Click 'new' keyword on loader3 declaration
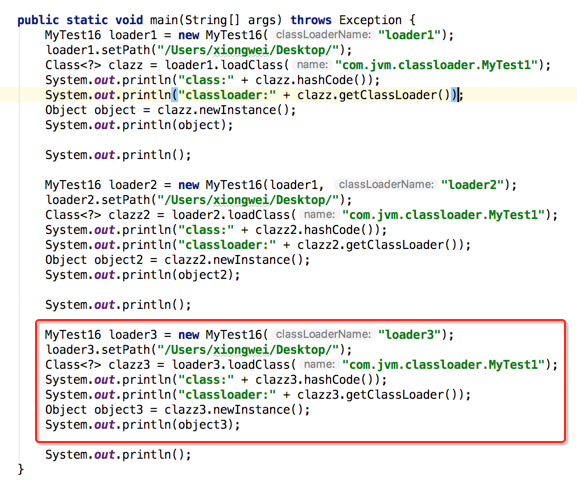This screenshot has width=577, height=484. (x=189, y=335)
